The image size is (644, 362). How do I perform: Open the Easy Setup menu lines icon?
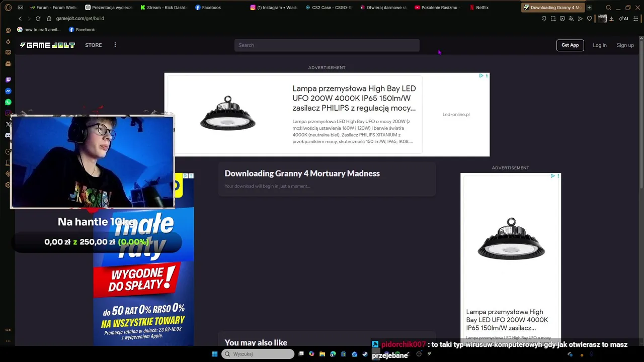pos(635,19)
